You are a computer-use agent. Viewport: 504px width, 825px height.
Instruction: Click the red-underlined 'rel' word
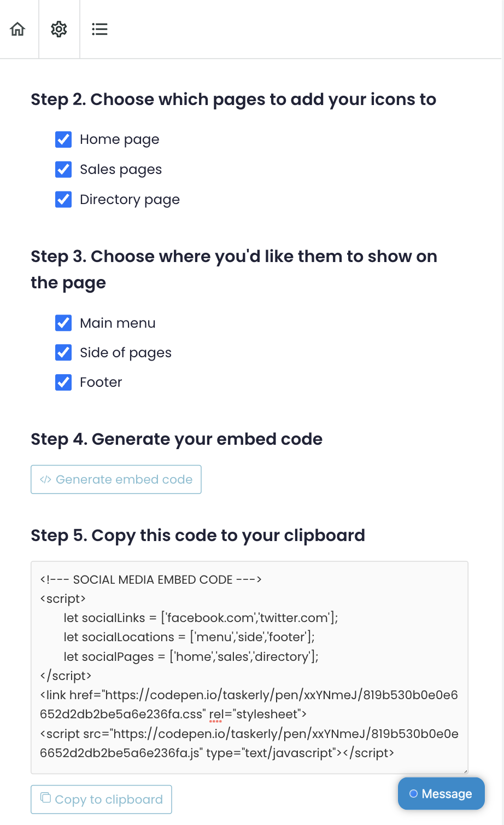click(x=215, y=714)
